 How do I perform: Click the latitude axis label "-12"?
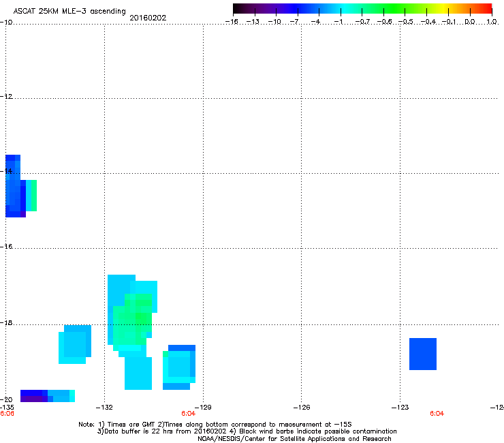click(6, 97)
